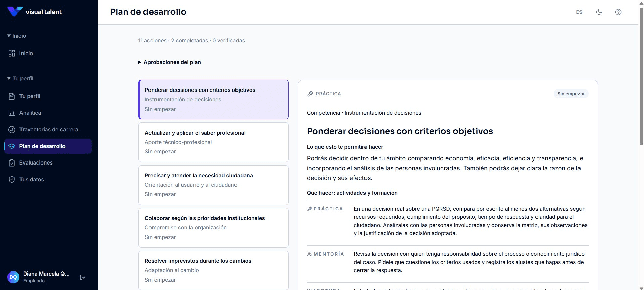Select 'Resolver imprevistos durante los cambios' card

tap(213, 270)
